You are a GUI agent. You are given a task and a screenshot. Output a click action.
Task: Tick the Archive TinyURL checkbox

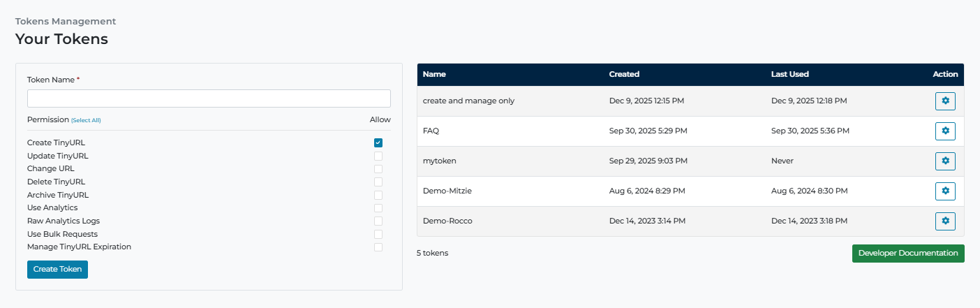tap(378, 195)
